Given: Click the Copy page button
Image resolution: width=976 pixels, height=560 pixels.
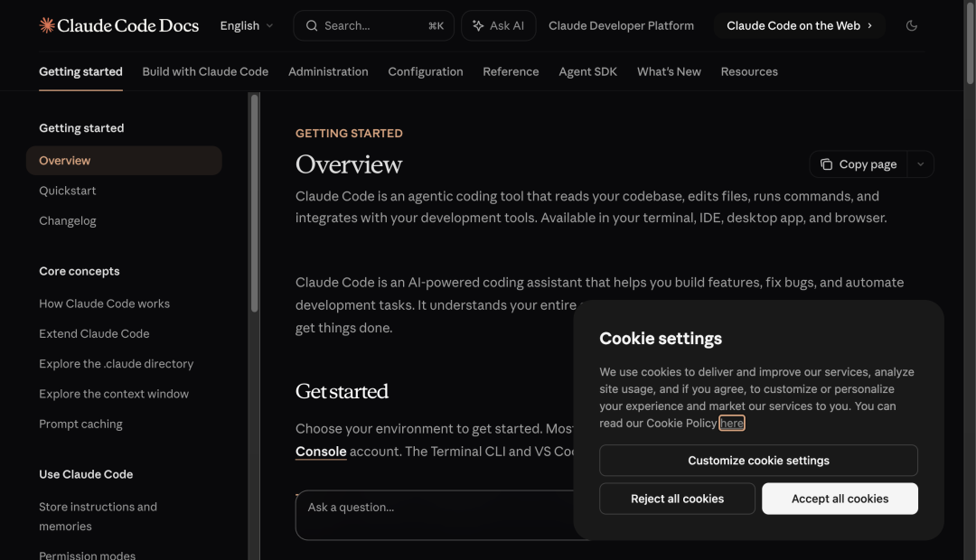Looking at the screenshot, I should (x=859, y=164).
